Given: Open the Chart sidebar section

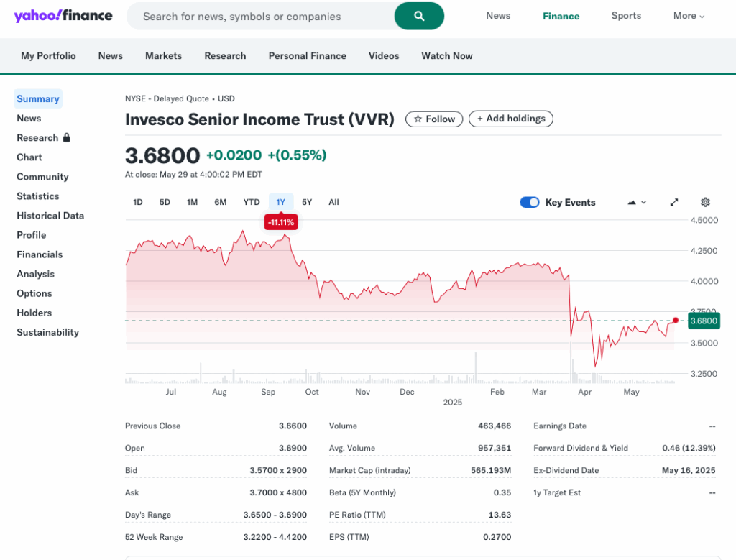Looking at the screenshot, I should [x=29, y=157].
